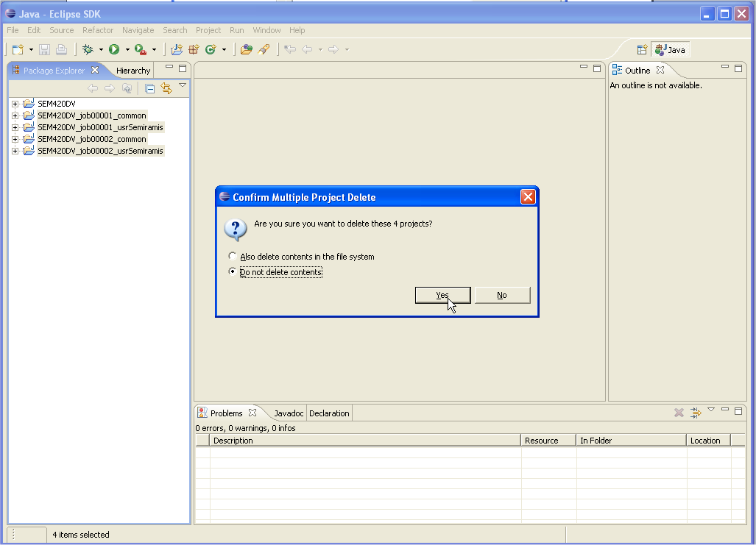Click the Open Type folder icon
The width and height of the screenshot is (756, 545).
247,49
